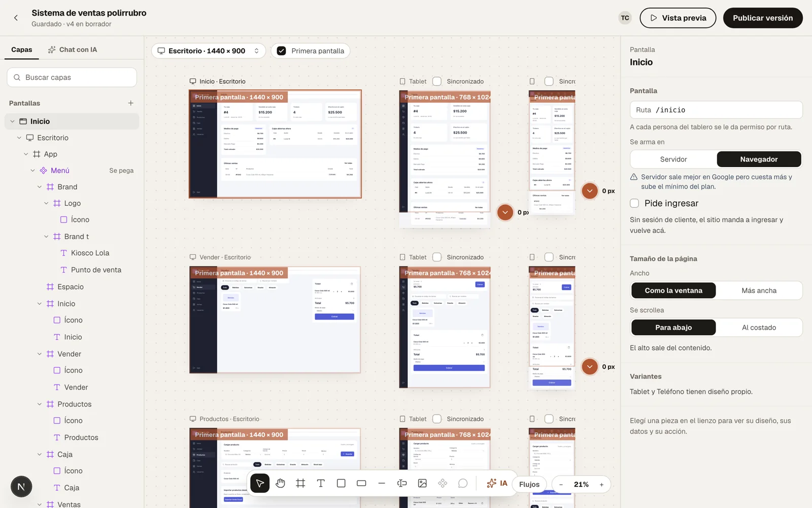This screenshot has width=812, height=508.
Task: Open the TC user avatar
Action: coord(625,18)
